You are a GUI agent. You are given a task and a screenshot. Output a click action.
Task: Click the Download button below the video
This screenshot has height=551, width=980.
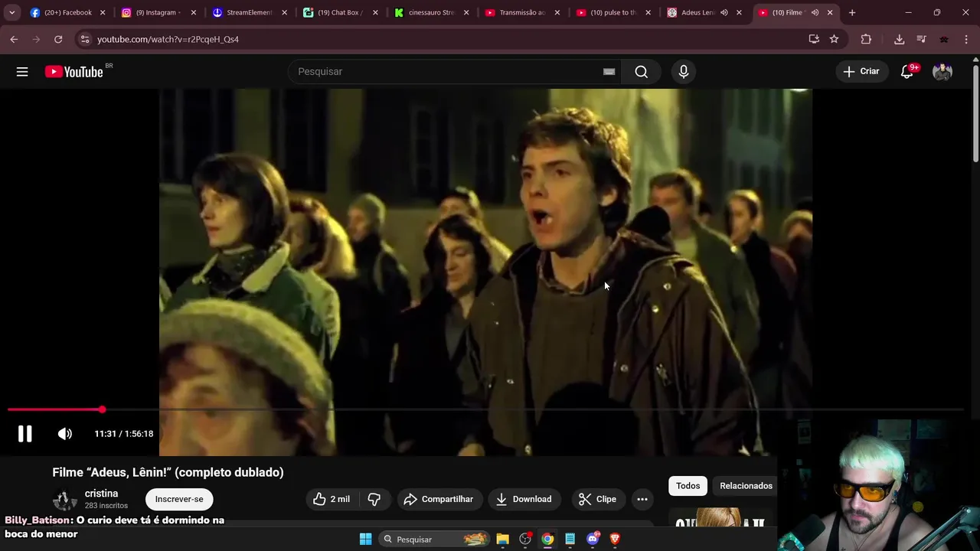point(524,499)
